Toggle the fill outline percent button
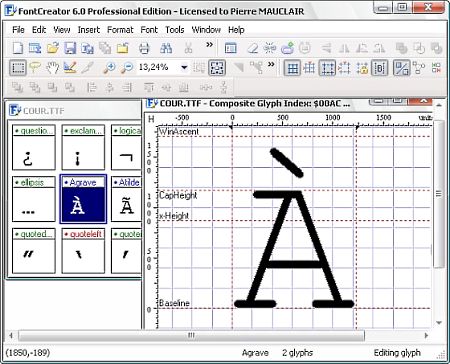 click(x=401, y=68)
